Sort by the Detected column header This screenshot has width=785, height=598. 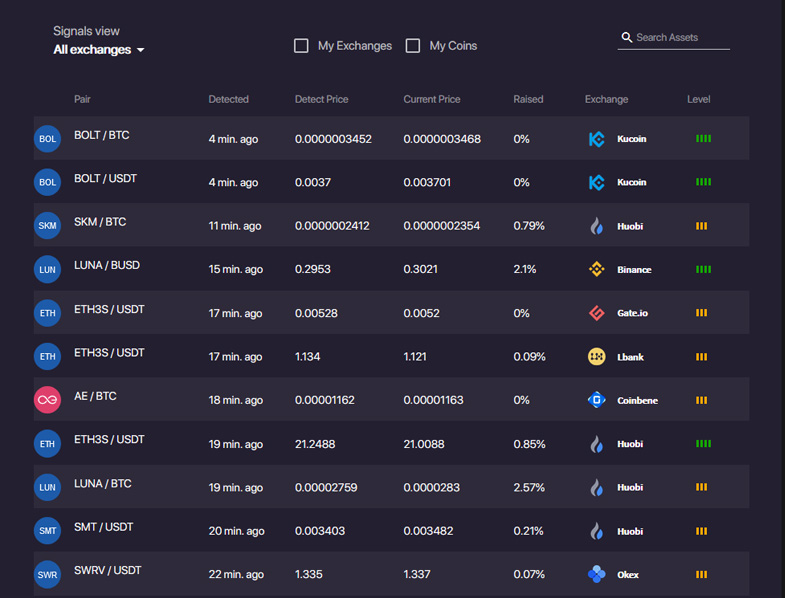pos(228,99)
